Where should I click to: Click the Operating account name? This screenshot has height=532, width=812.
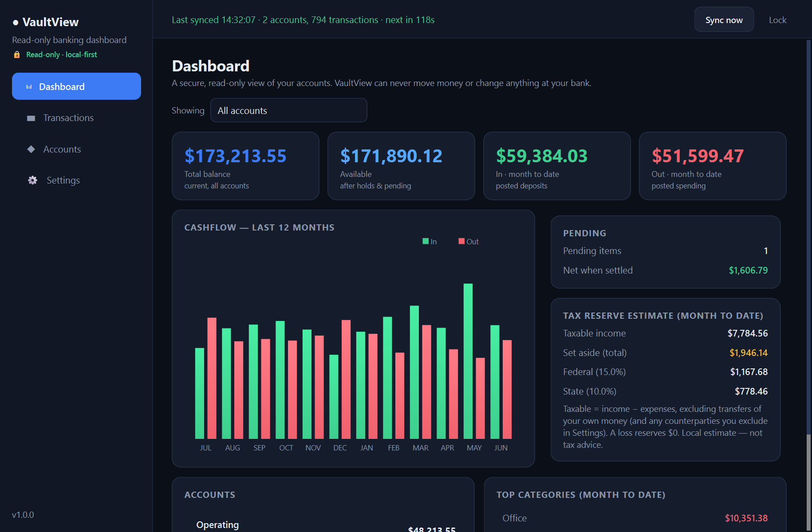[217, 525]
